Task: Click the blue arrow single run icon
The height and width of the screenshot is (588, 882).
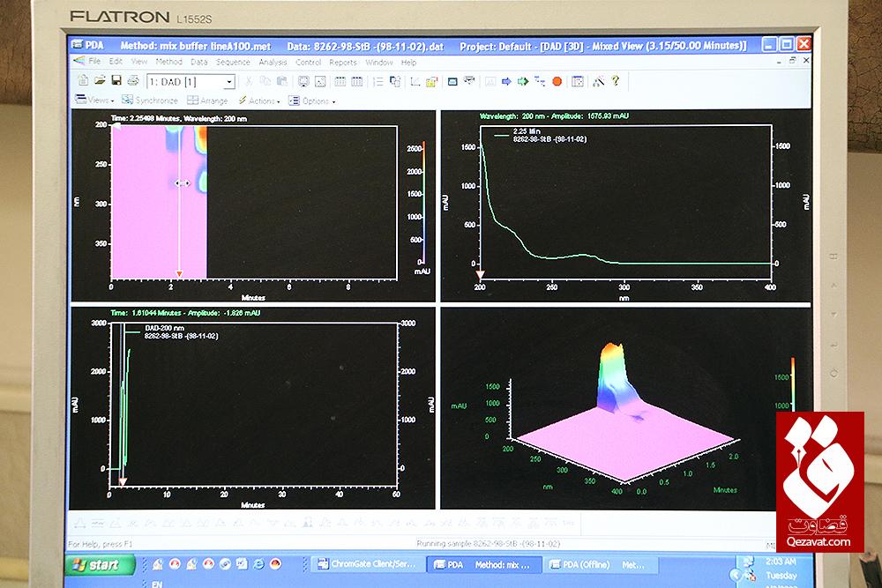Action: [x=506, y=81]
